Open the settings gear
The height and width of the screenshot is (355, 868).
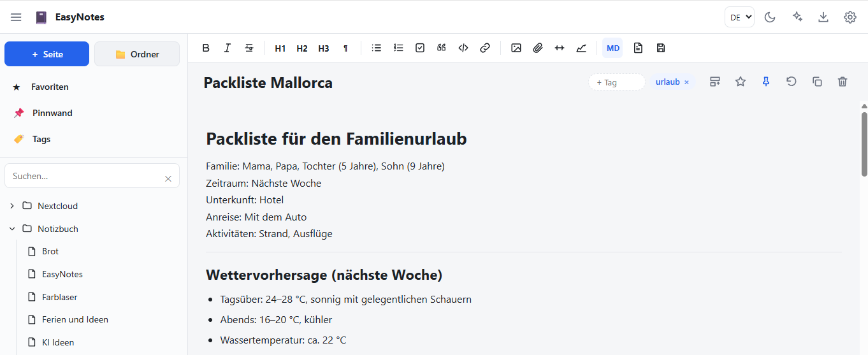pyautogui.click(x=850, y=17)
